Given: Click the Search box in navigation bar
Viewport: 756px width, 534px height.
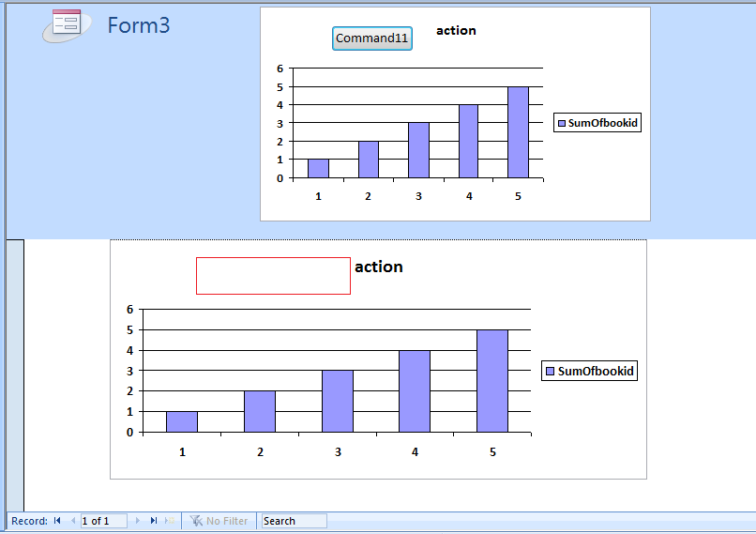Looking at the screenshot, I should point(295,521).
